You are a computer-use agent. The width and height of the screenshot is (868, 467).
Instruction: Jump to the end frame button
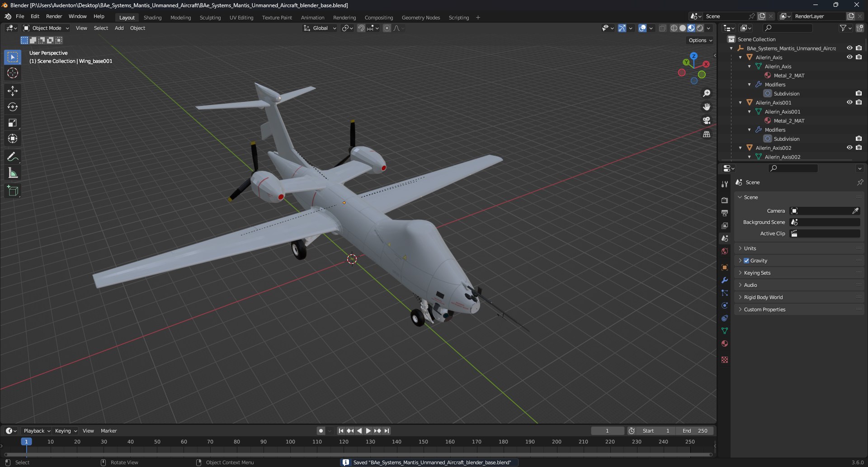coord(387,431)
